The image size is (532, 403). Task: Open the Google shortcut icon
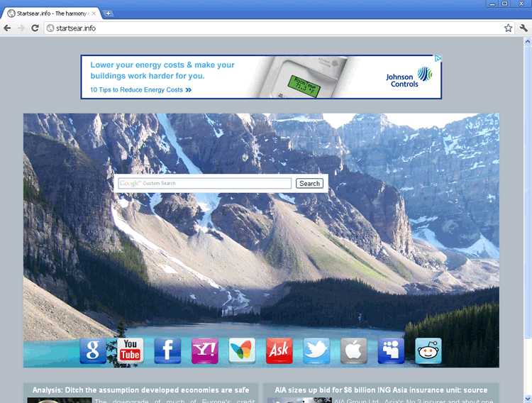[x=93, y=350]
